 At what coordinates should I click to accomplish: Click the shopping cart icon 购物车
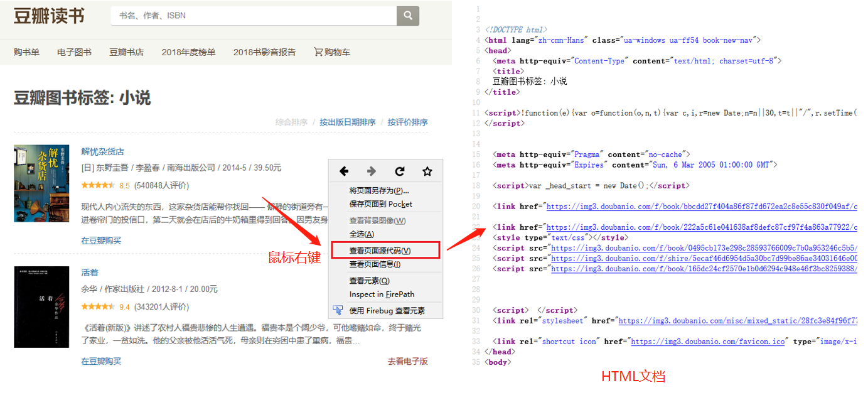(x=332, y=52)
